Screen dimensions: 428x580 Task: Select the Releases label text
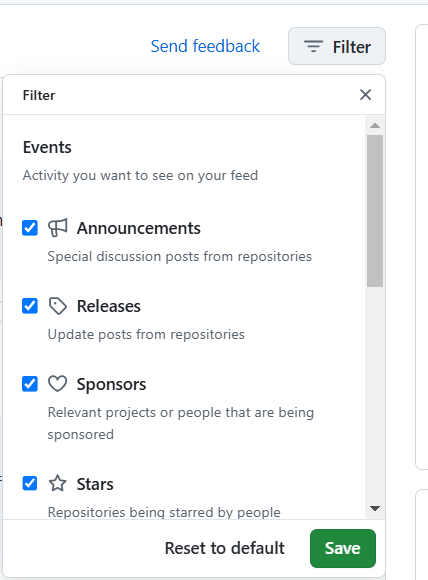click(x=109, y=306)
